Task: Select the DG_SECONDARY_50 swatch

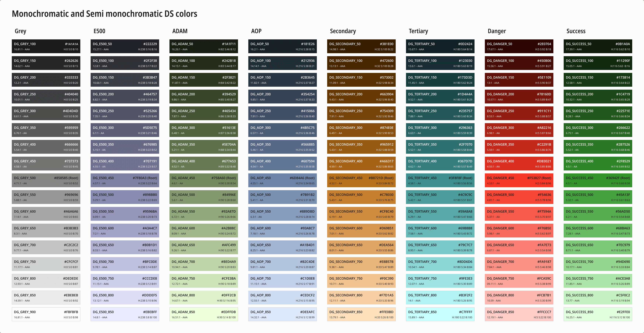Action: (x=361, y=46)
